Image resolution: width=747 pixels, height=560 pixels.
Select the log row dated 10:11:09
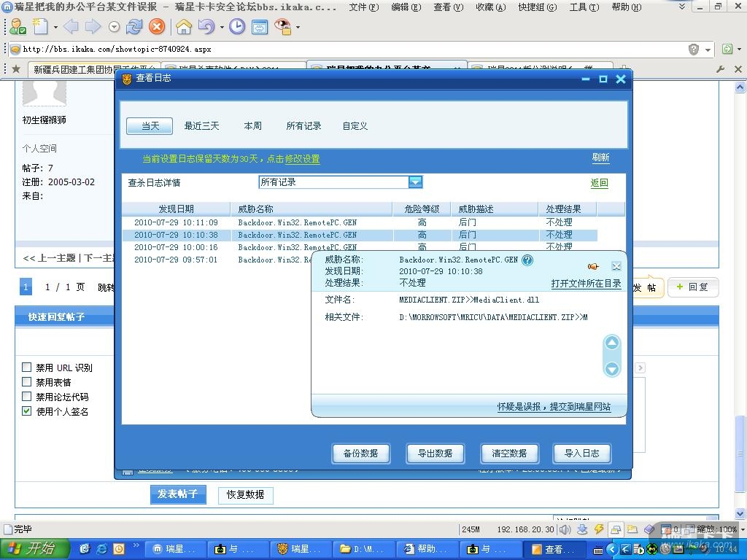(360, 222)
